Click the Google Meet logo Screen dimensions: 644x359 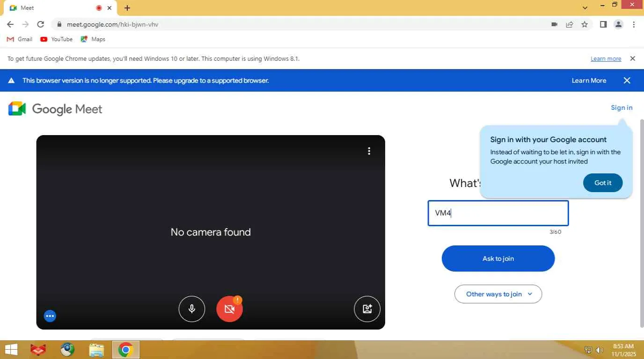[x=55, y=109]
